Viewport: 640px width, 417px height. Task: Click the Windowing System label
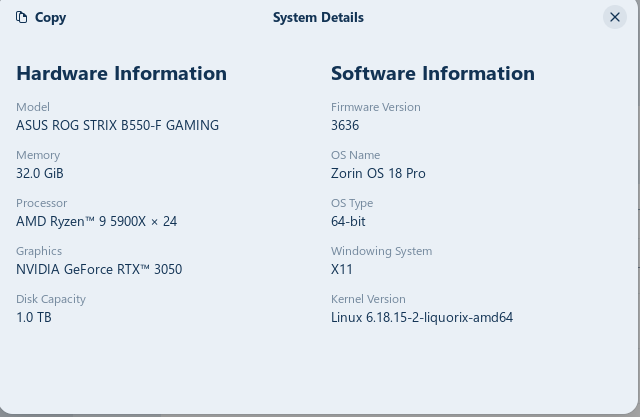pyautogui.click(x=381, y=251)
